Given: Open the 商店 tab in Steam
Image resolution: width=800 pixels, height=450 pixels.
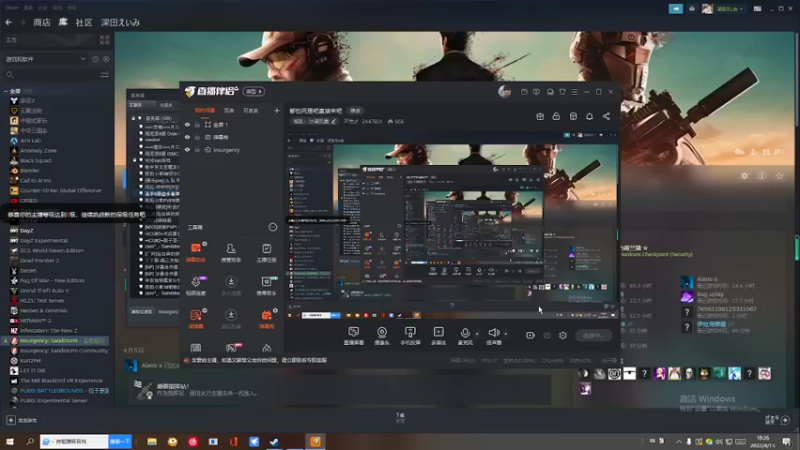Looking at the screenshot, I should (42, 22).
